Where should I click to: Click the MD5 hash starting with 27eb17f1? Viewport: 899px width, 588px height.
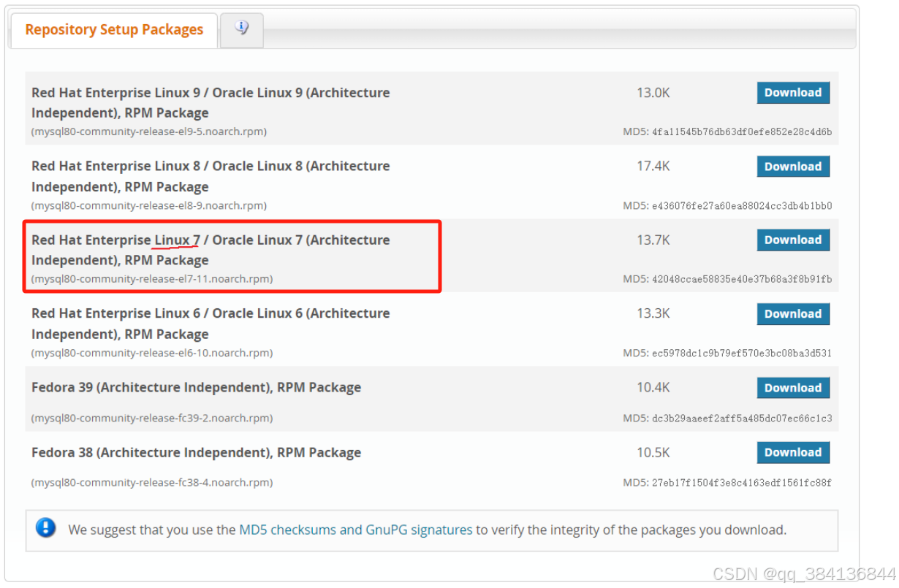point(742,483)
